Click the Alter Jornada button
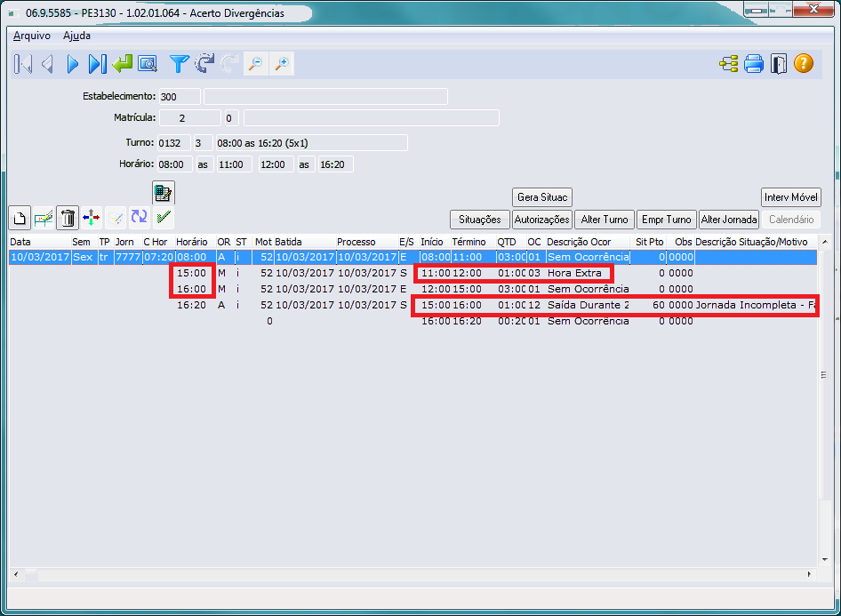Image resolution: width=841 pixels, height=616 pixels. pyautogui.click(x=729, y=220)
